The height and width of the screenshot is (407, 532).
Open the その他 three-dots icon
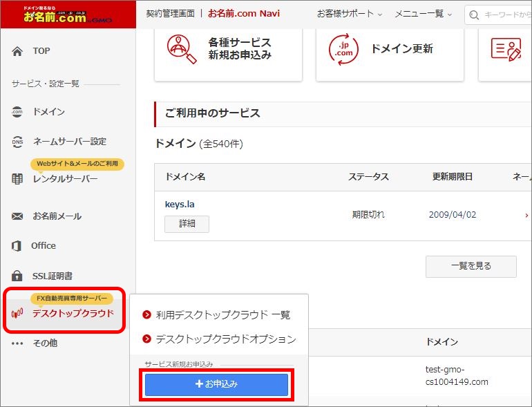pos(17,343)
